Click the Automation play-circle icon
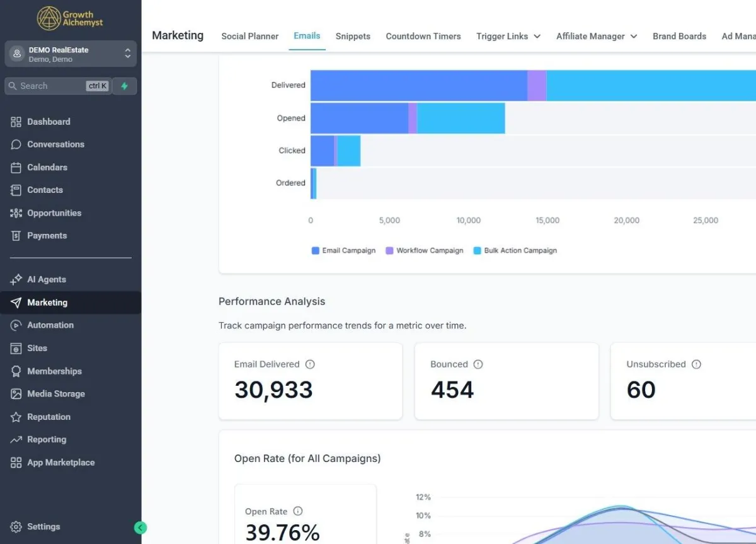The width and height of the screenshot is (756, 544). (x=16, y=325)
